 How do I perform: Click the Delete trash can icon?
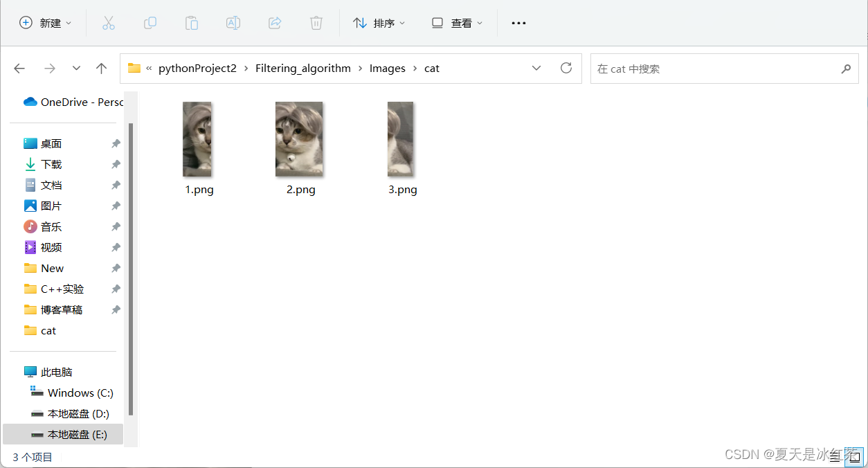316,23
